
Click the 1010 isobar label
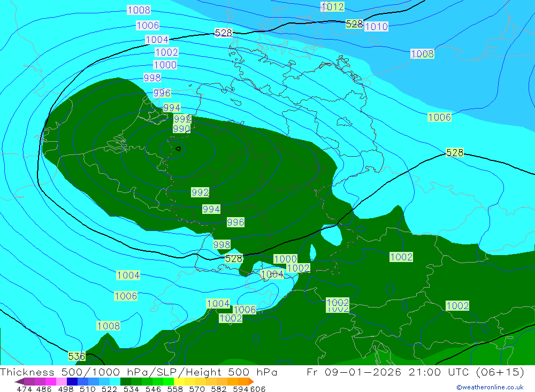pyautogui.click(x=376, y=27)
